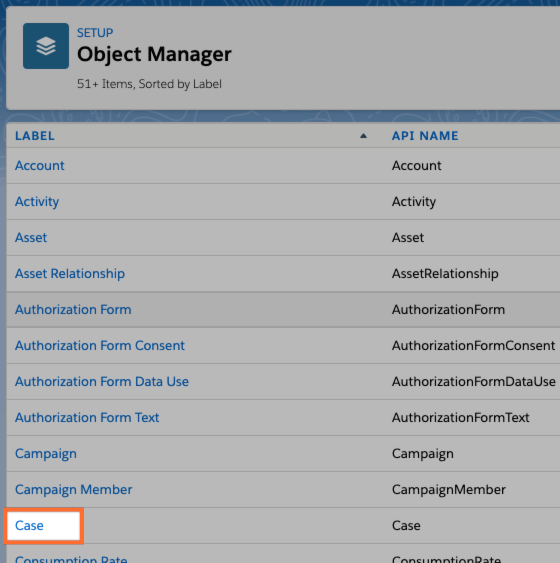Open Authorization Form Consent object
Viewport: 560px width, 563px height.
point(100,345)
